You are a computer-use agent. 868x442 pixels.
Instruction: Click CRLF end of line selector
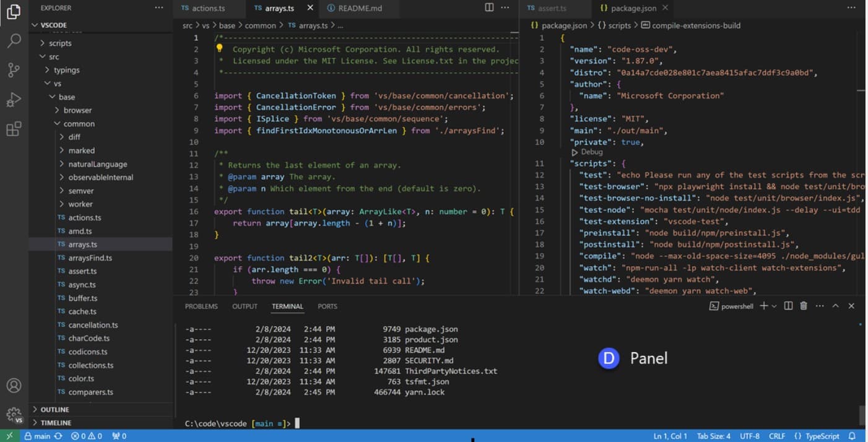[777, 436]
